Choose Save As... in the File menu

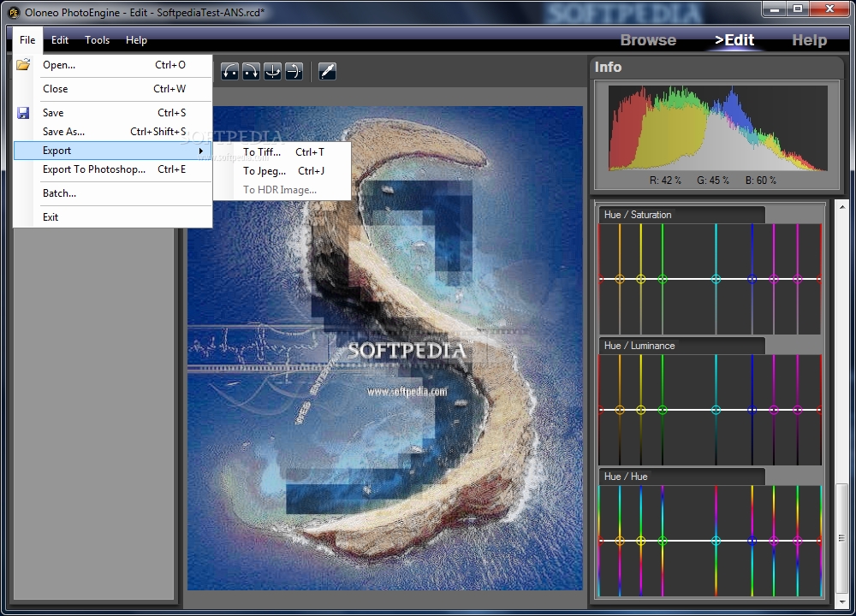112,132
